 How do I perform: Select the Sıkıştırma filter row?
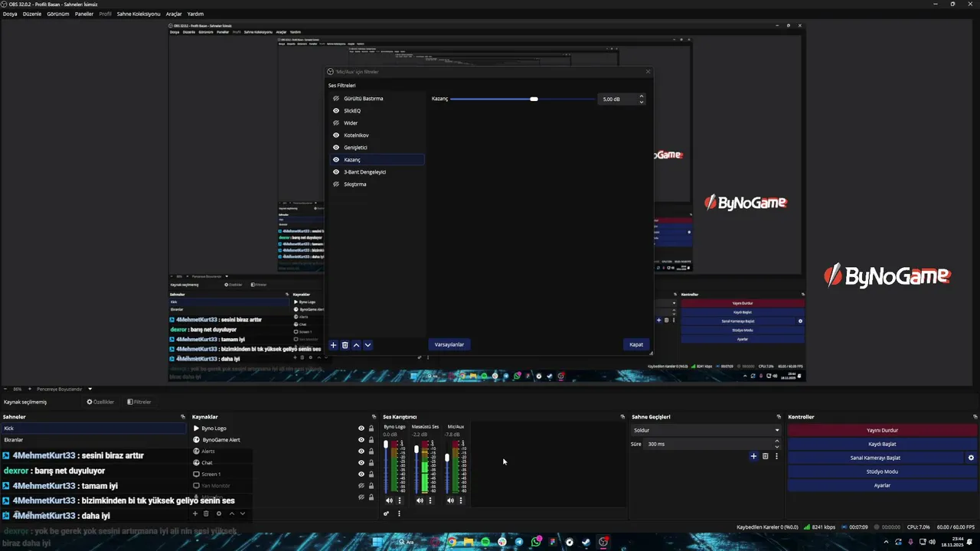click(377, 184)
